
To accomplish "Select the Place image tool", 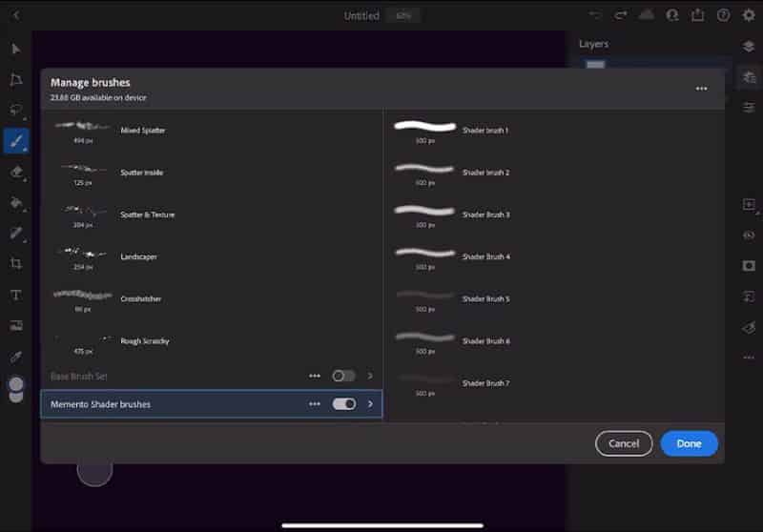I will pyautogui.click(x=16, y=325).
